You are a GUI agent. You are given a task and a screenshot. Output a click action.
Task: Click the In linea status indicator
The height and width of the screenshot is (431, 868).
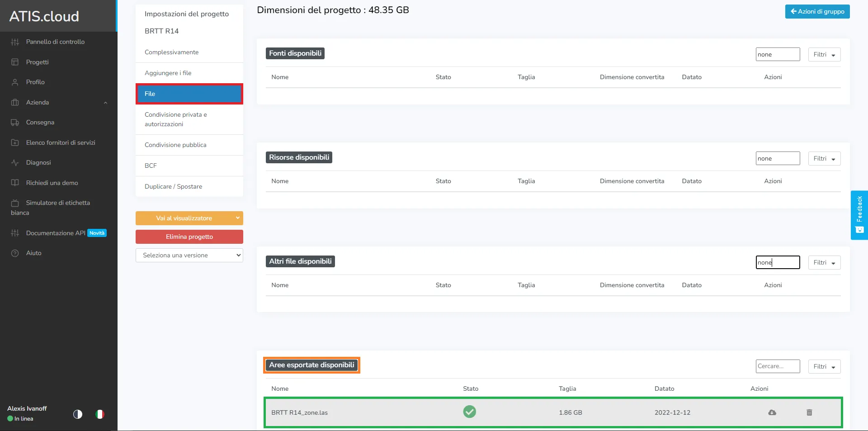(20, 419)
